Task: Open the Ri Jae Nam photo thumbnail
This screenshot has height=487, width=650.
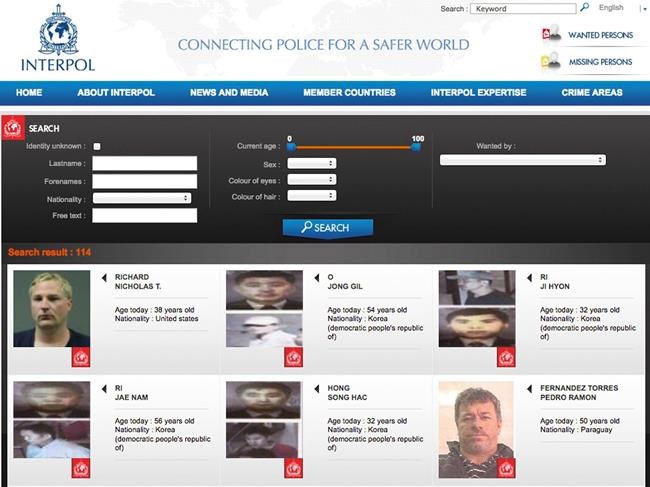Action: click(x=50, y=400)
